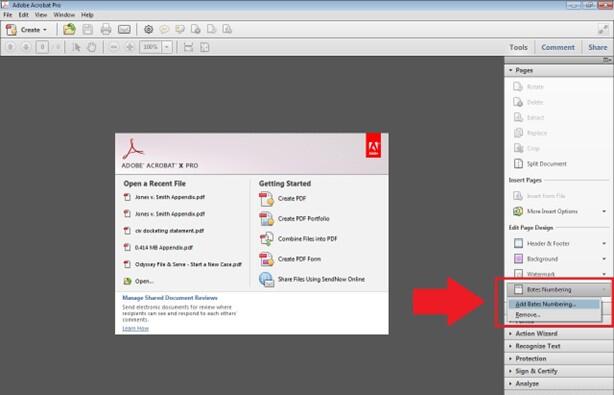Click Rotate in the Pages panel
614x395 pixels.
528,87
